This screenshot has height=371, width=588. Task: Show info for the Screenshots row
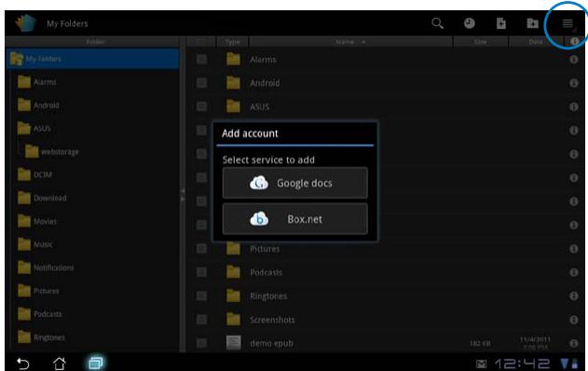click(x=574, y=320)
